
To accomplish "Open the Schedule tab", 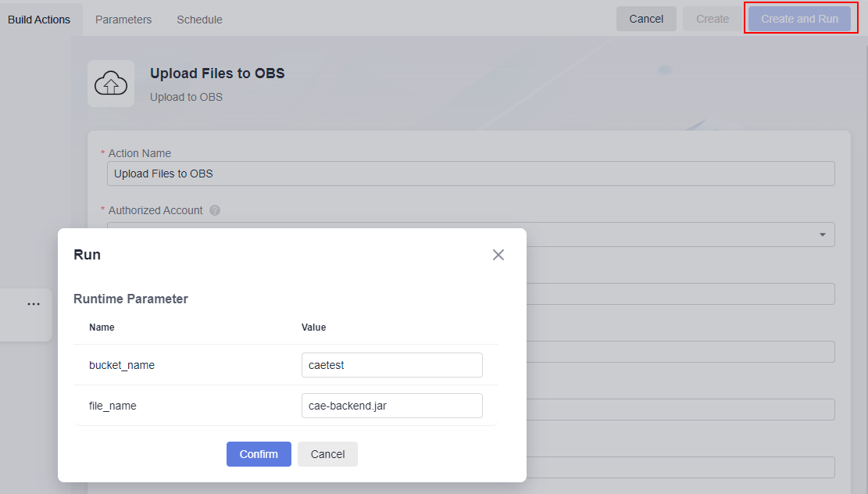I will point(200,20).
